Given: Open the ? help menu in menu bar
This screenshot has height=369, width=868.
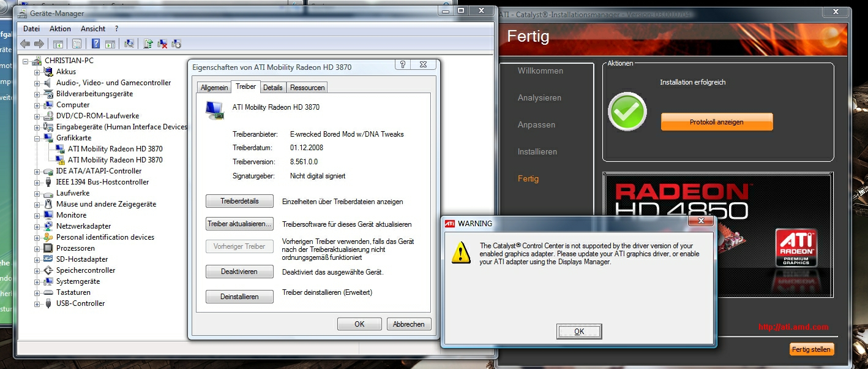Looking at the screenshot, I should point(117,29).
